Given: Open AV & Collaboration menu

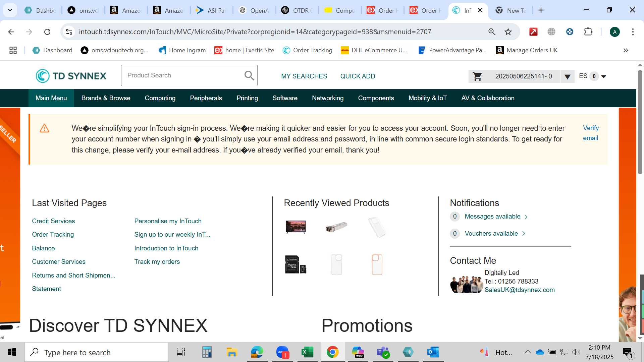Looking at the screenshot, I should 488,98.
